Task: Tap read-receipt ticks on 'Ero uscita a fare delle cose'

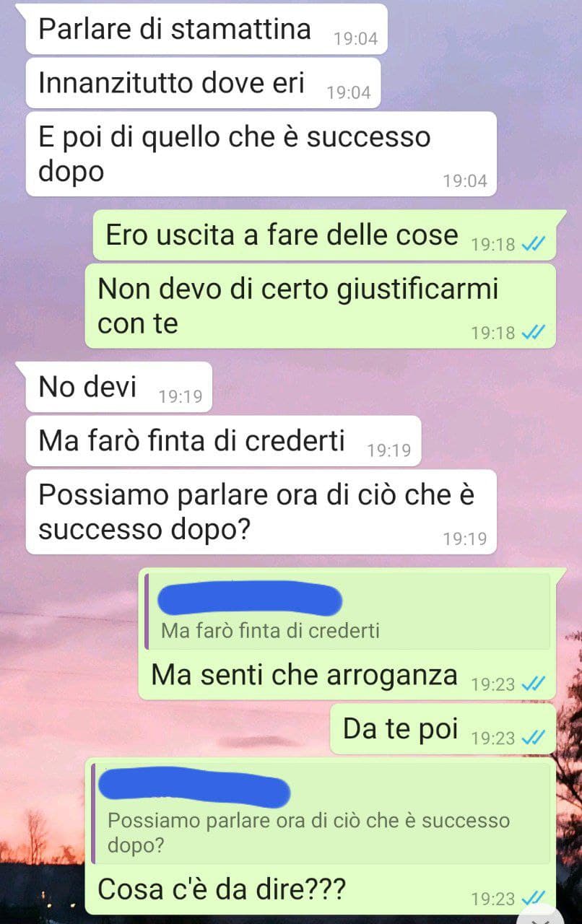Action: pyautogui.click(x=533, y=244)
